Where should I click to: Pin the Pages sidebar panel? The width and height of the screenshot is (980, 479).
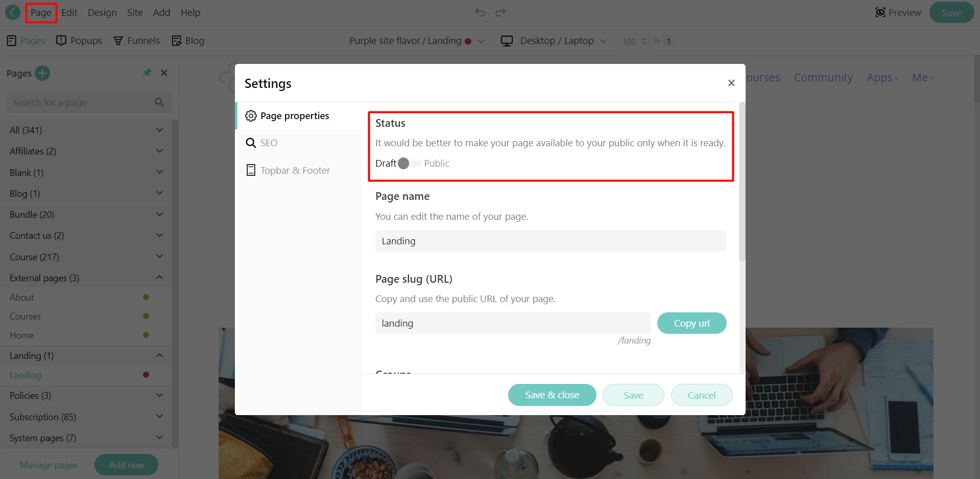click(147, 73)
